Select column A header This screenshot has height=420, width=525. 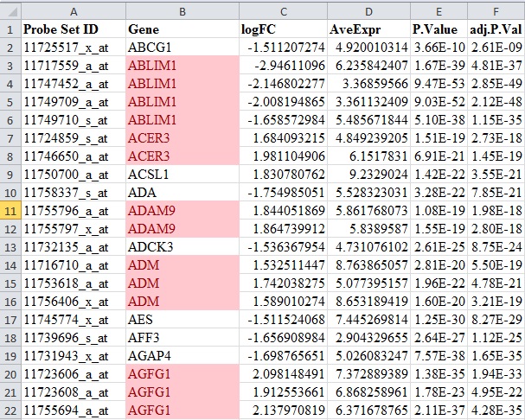tap(74, 12)
